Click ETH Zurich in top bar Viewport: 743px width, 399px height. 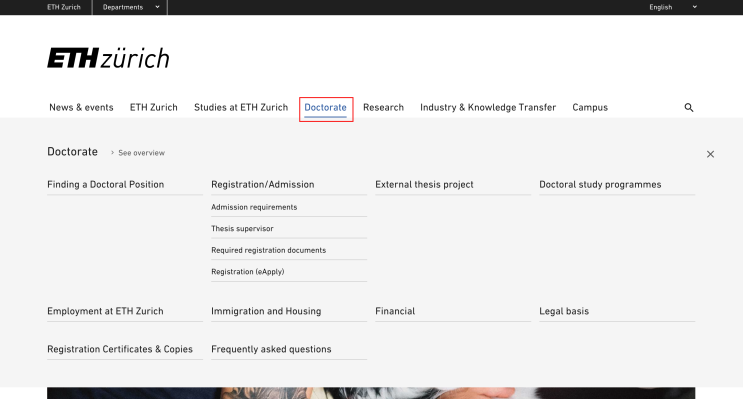64,7
